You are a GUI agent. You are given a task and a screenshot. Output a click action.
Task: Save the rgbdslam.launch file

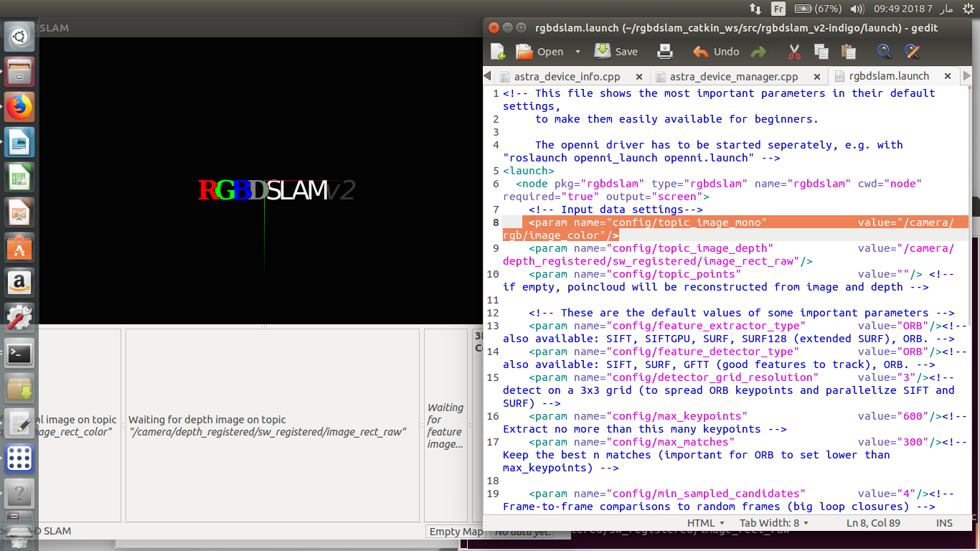point(616,51)
